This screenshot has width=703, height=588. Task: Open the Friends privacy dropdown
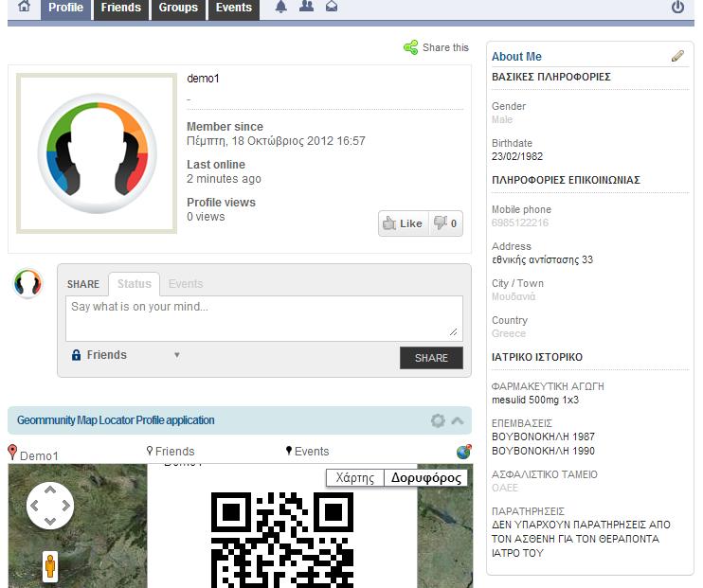pyautogui.click(x=125, y=355)
